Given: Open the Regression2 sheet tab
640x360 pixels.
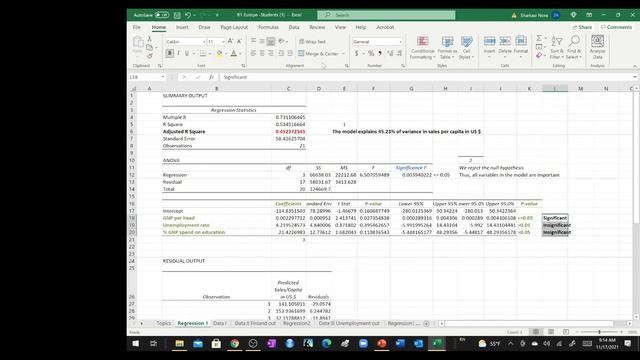Looking at the screenshot, I should (297, 323).
